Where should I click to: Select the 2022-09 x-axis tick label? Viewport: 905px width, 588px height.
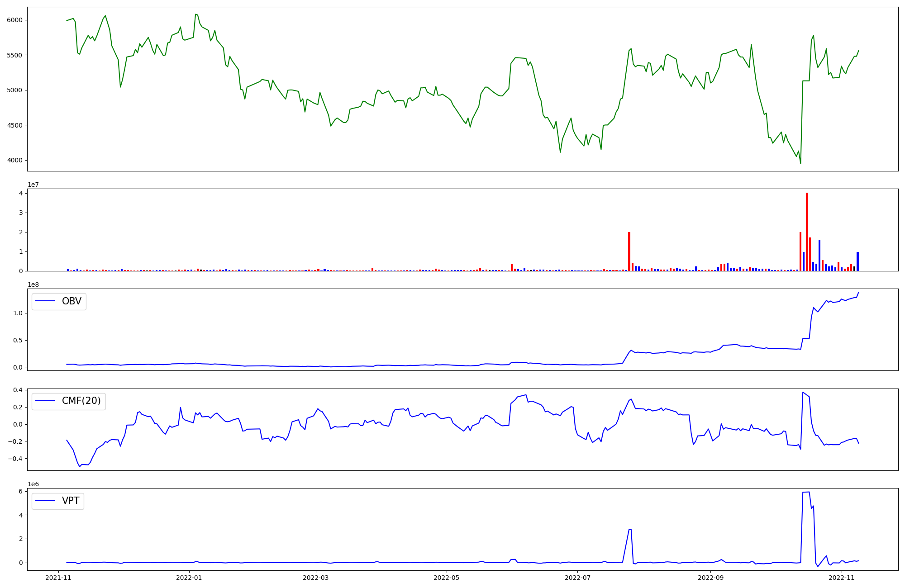tap(711, 578)
